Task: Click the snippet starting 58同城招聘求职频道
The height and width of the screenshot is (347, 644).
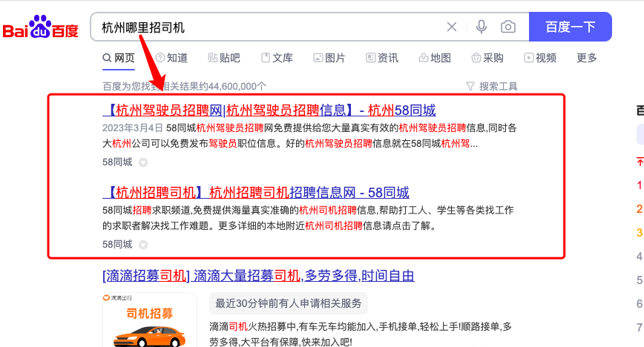Action: pos(308,218)
